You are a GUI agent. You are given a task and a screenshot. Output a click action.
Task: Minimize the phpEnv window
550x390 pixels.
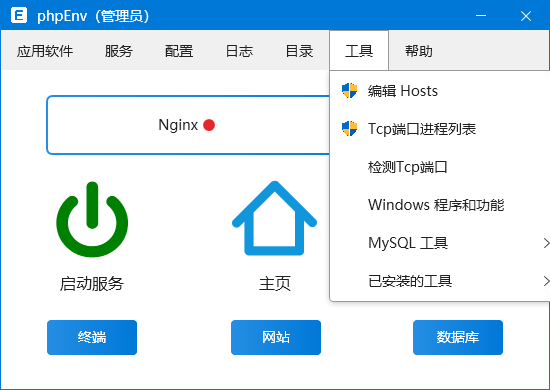tap(481, 15)
